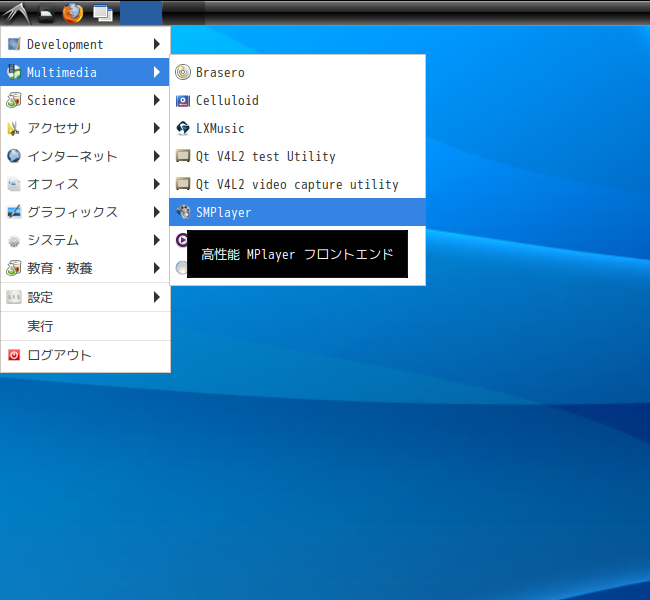
Task: Expand オフィス submenu arrow
Action: [157, 184]
